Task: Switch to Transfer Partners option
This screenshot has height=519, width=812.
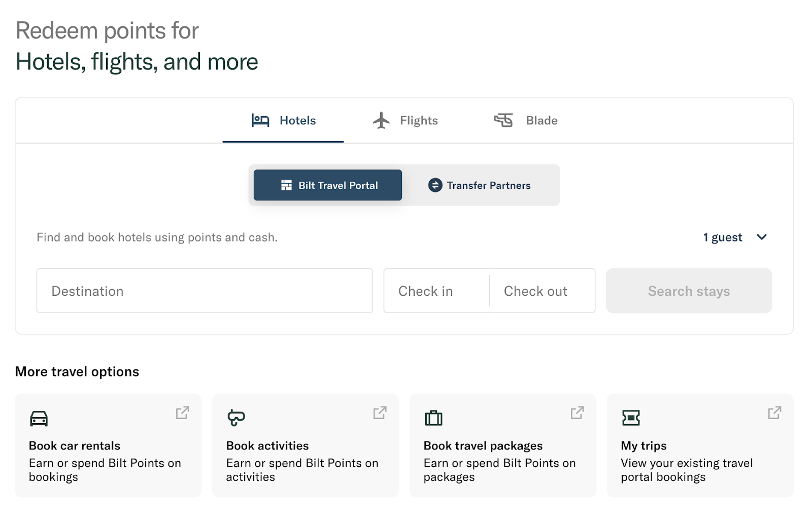Action: [480, 185]
